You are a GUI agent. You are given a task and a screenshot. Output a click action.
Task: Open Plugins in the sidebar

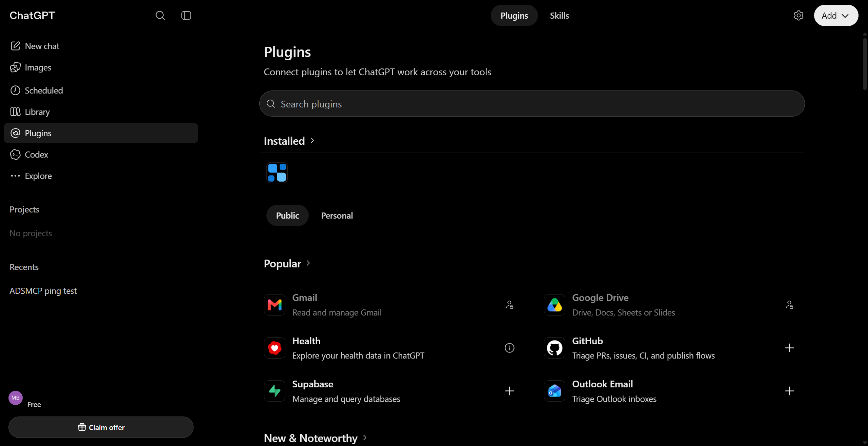pos(101,133)
